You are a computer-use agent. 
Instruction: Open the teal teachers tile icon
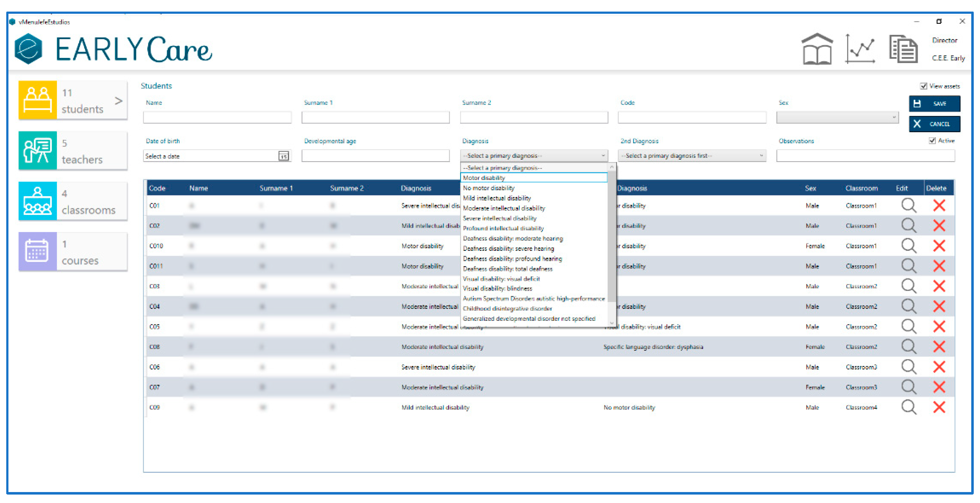37,150
